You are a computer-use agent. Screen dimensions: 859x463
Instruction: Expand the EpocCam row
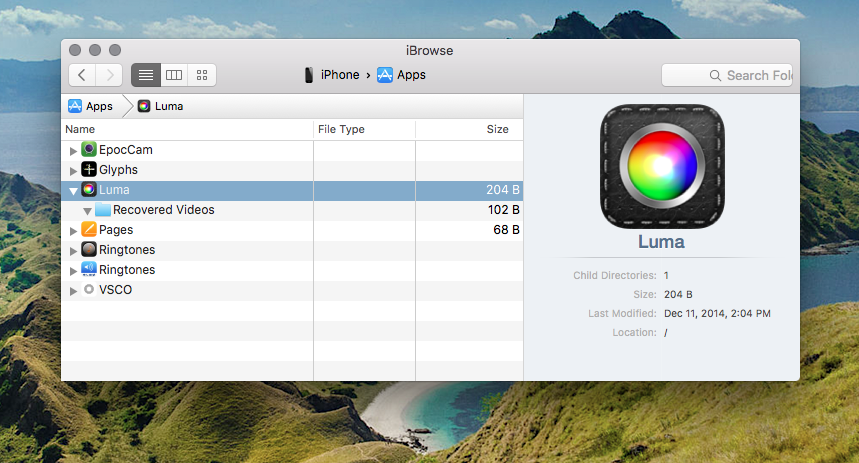click(x=73, y=151)
